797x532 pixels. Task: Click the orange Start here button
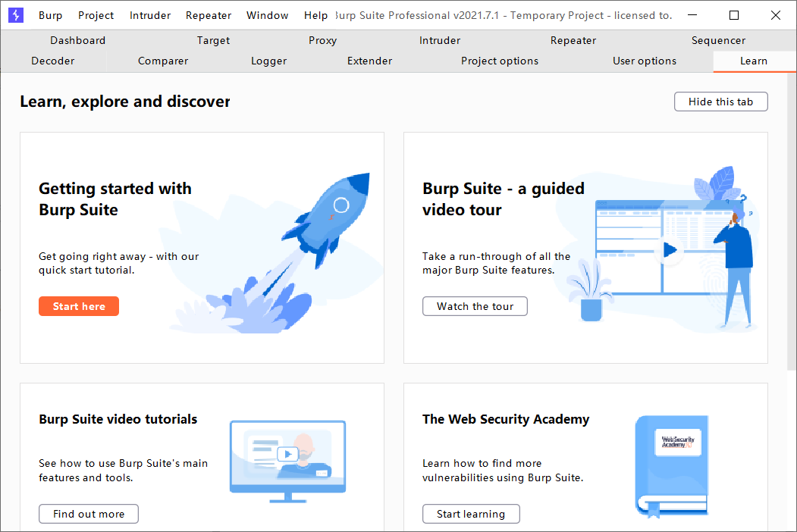click(79, 306)
